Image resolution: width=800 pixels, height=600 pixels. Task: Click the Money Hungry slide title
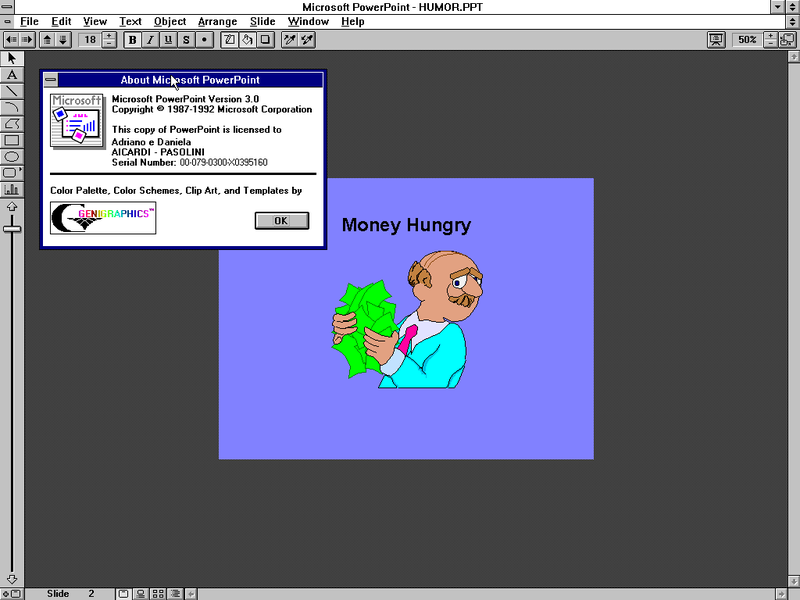tap(406, 224)
